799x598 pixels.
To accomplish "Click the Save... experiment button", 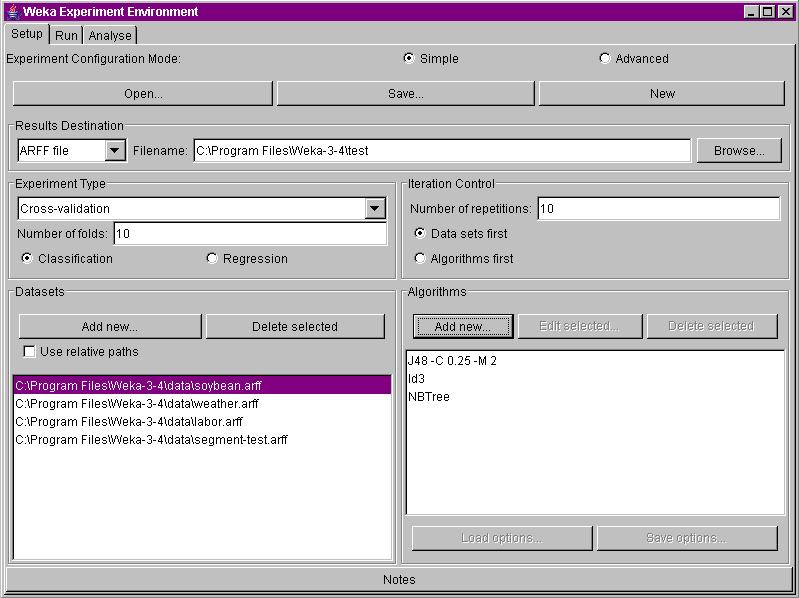I will [406, 94].
